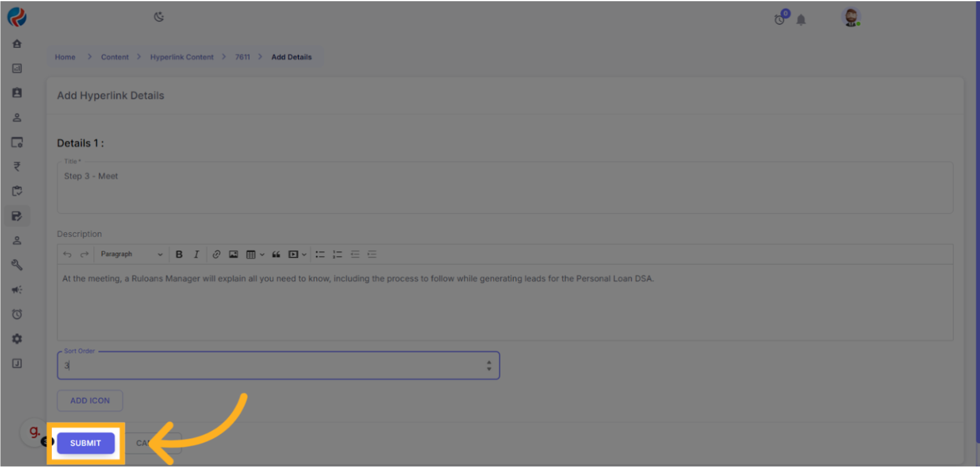This screenshot has width=980, height=467.
Task: Click the SUBMIT button
Action: [86, 443]
